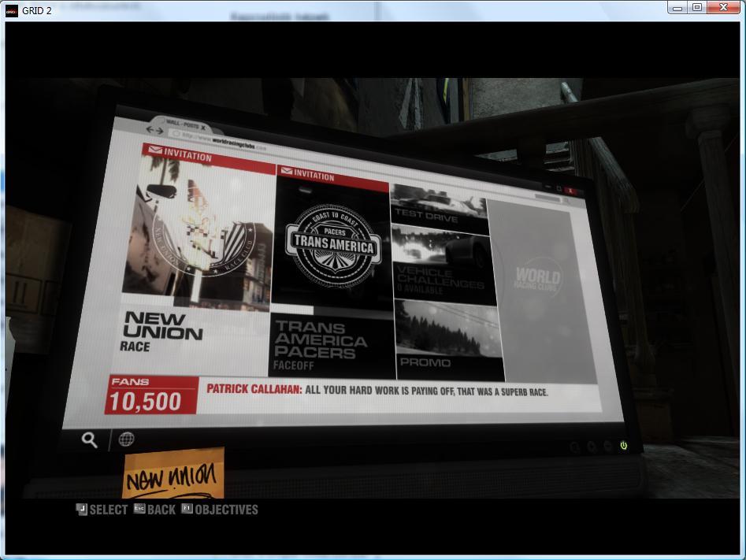Image resolution: width=746 pixels, height=560 pixels.
Task: Click the Fans 10,500 counter
Action: point(150,395)
